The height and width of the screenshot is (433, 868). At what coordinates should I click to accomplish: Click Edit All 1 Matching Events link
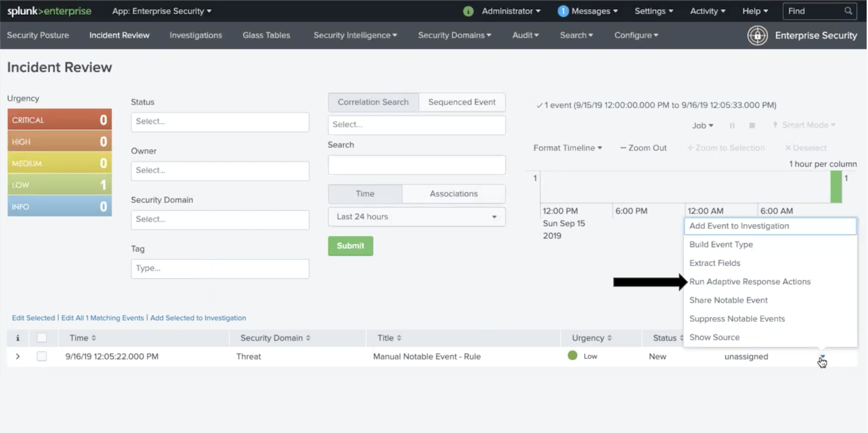point(102,318)
